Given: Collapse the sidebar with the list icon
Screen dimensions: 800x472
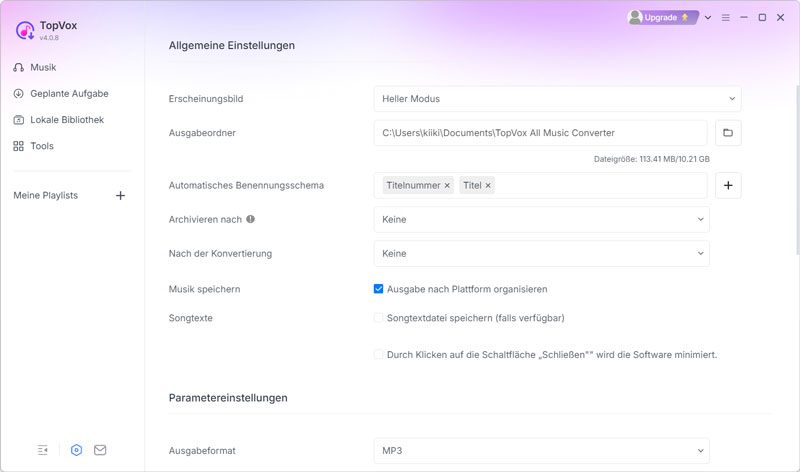Looking at the screenshot, I should click(43, 450).
